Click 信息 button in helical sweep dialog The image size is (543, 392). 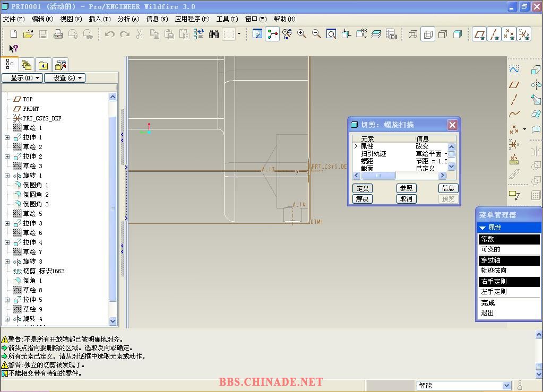448,188
